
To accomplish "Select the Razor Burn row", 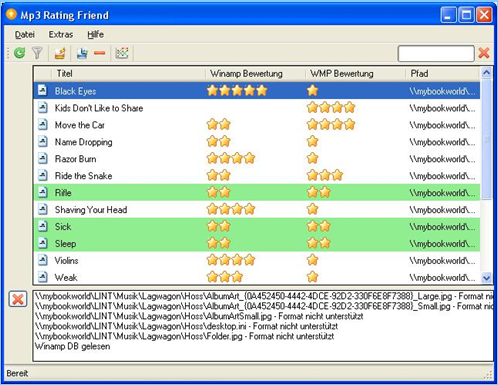I will tap(257, 159).
